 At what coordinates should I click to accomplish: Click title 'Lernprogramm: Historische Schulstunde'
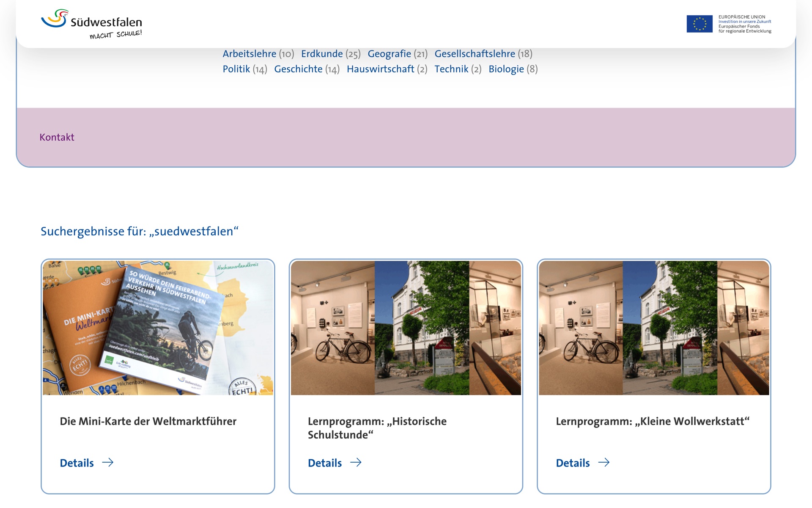point(377,428)
